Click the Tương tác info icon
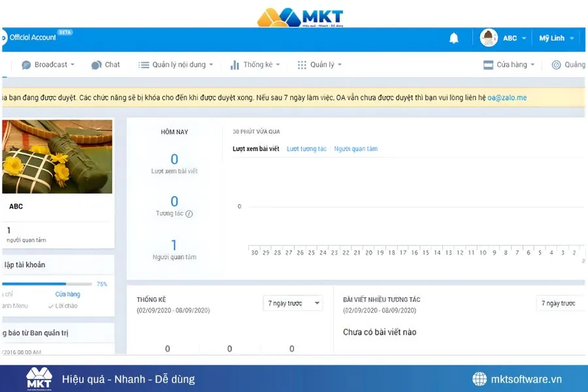Viewport: 588px width, 392px height. 189,214
